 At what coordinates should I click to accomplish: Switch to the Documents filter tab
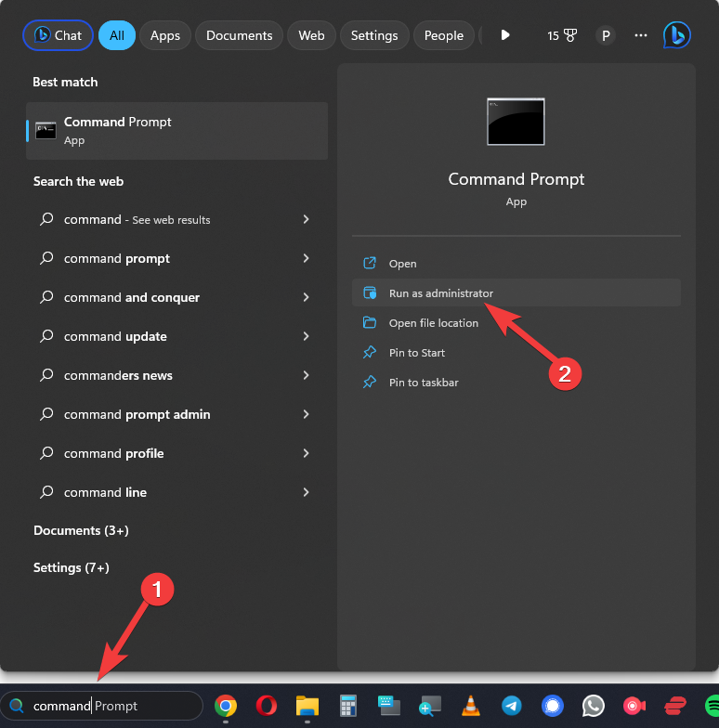(x=239, y=35)
